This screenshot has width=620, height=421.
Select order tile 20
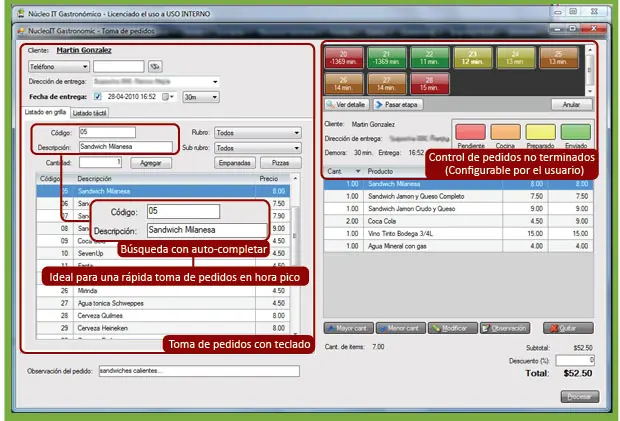344,58
